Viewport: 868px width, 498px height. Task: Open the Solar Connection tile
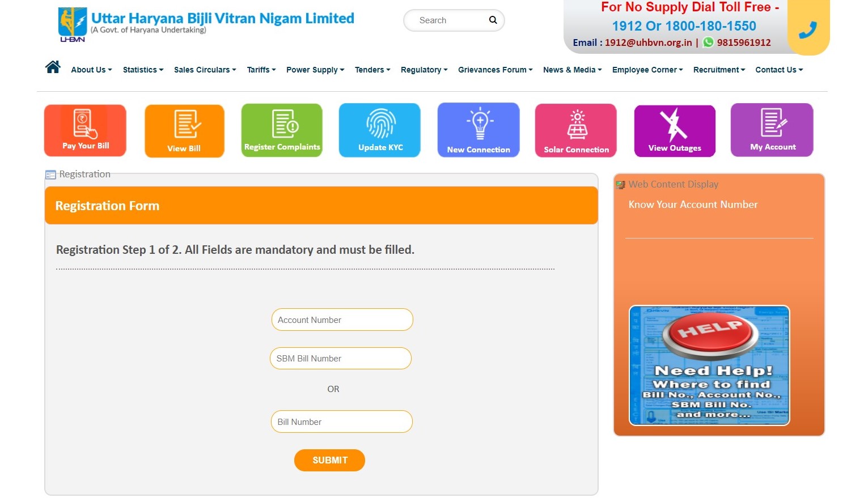point(576,130)
